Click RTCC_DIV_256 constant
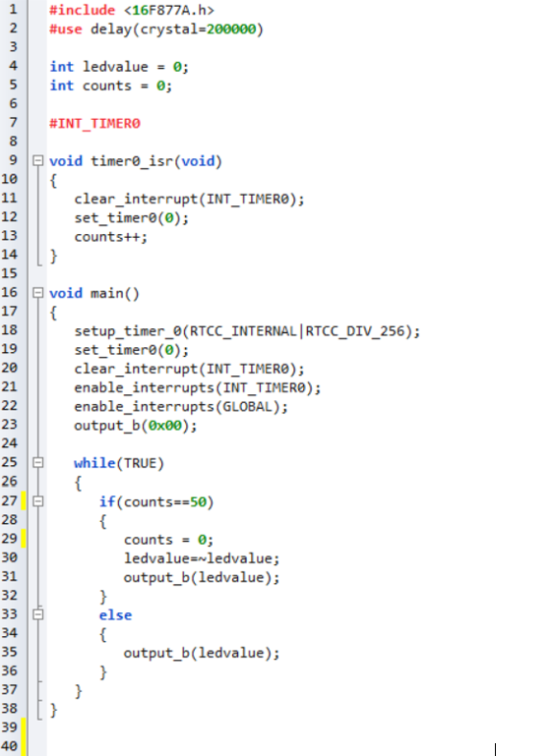The image size is (552, 756). pos(354,331)
